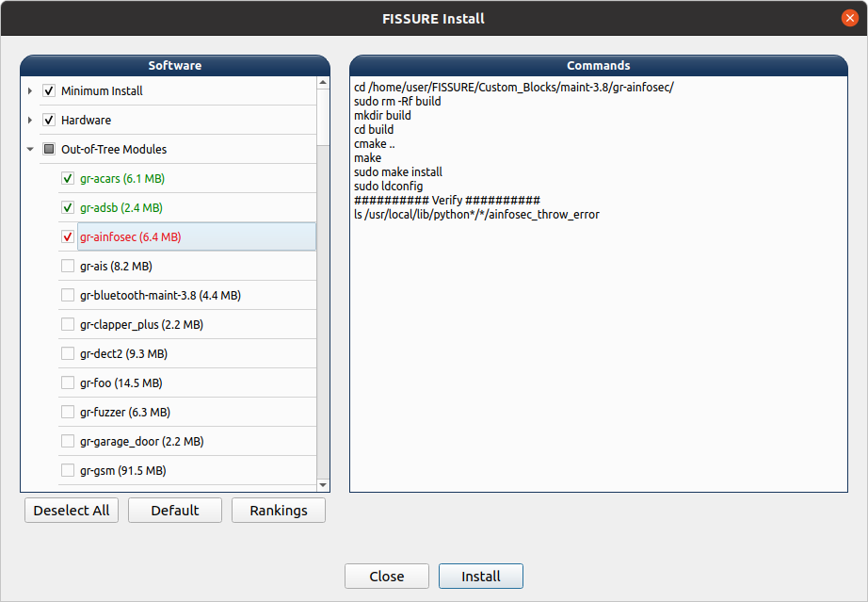868x602 pixels.
Task: Enable the gr-dect2 checkbox
Action: coord(68,354)
